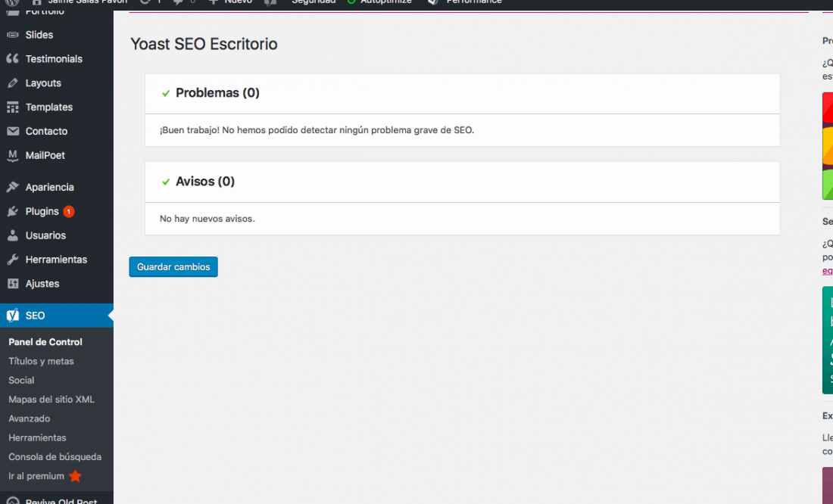Click the Ajustes sliders icon
Image resolution: width=833 pixels, height=504 pixels.
(13, 284)
